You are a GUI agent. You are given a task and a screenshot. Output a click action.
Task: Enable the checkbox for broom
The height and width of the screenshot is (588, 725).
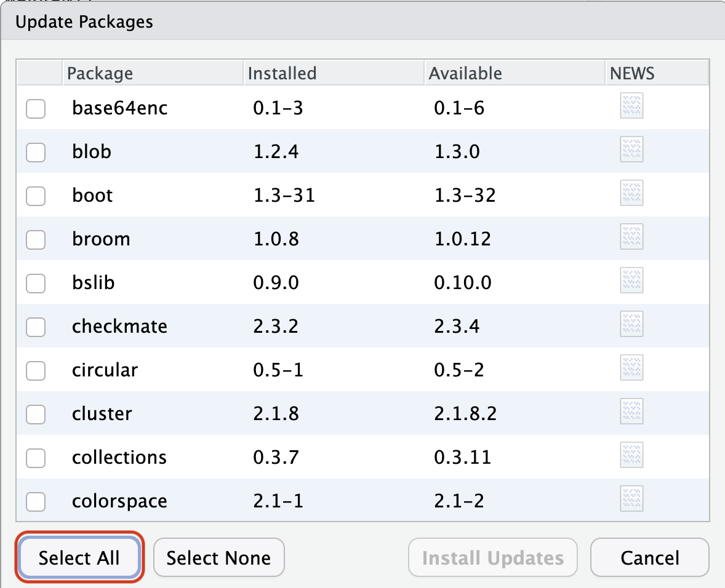click(35, 240)
